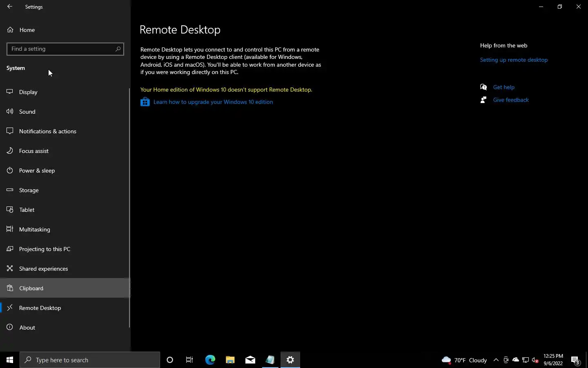Go back with the Settings back arrow
Screen dimensions: 588x368
coord(10,7)
